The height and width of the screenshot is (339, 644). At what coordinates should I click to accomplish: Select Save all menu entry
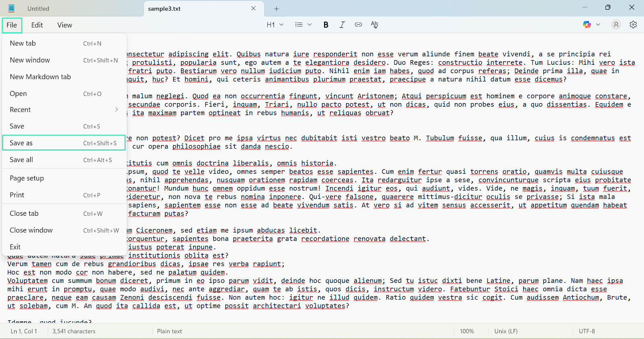click(64, 160)
